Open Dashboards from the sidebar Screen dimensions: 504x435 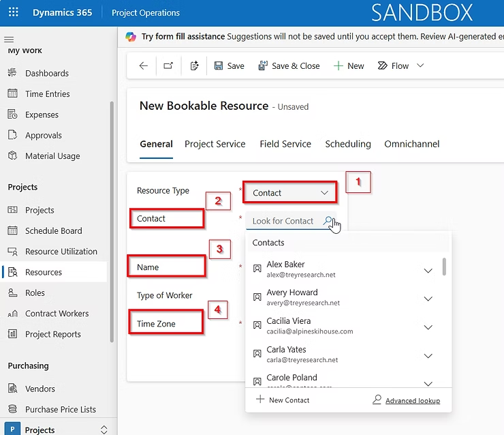pos(46,73)
